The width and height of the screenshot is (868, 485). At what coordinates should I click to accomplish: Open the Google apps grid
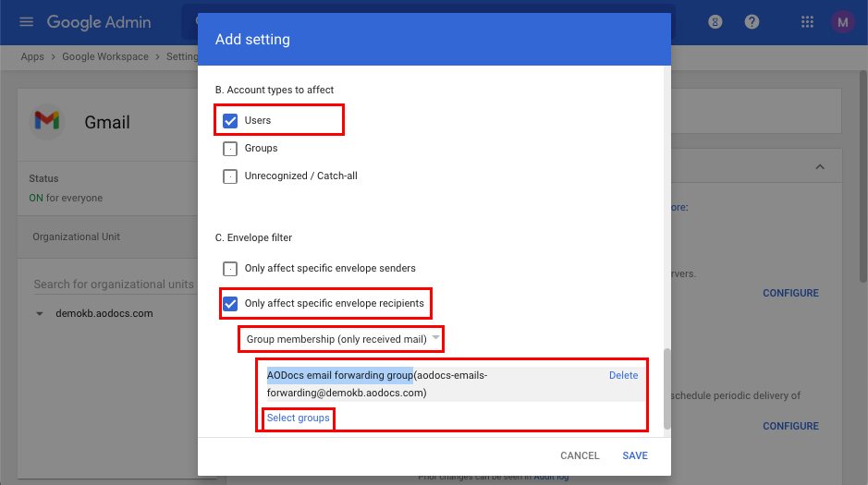pos(807,22)
